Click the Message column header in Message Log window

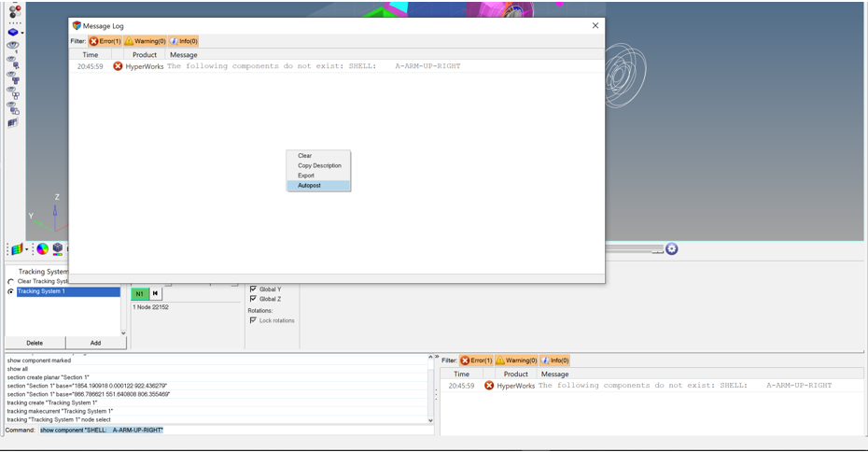[184, 55]
